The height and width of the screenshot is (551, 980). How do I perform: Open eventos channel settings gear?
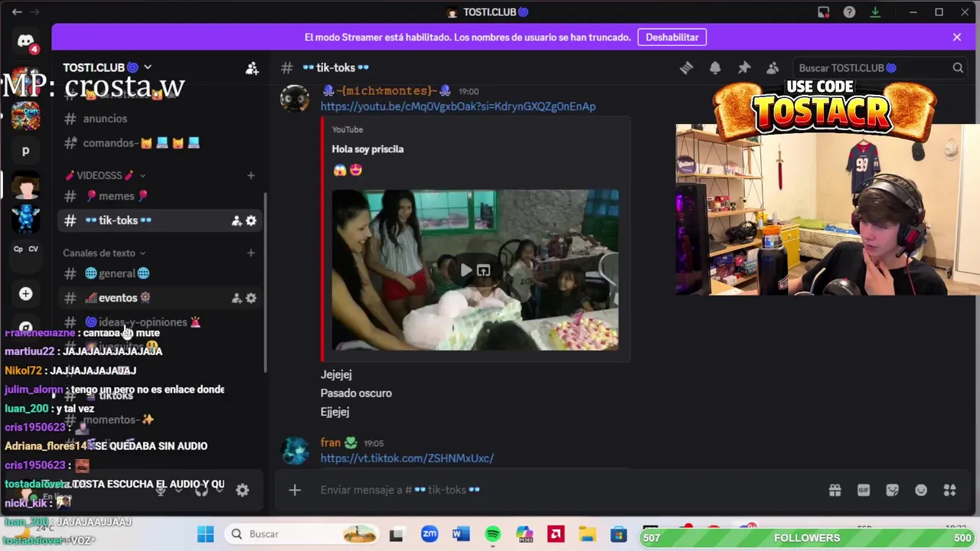click(251, 298)
